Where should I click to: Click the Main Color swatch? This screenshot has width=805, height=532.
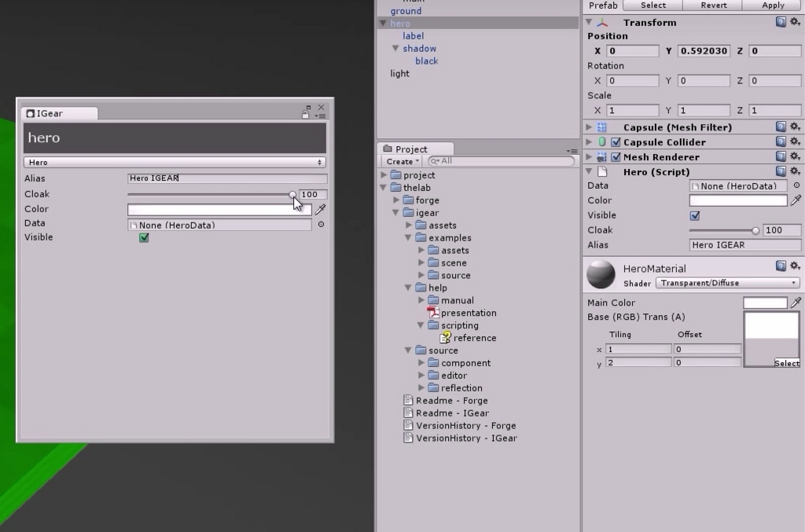[x=765, y=303]
